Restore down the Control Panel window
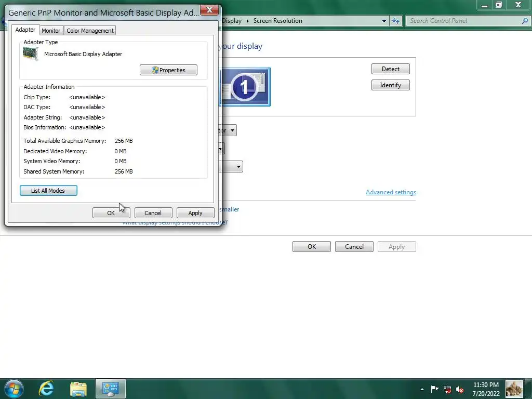The width and height of the screenshot is (532, 399). click(498, 5)
